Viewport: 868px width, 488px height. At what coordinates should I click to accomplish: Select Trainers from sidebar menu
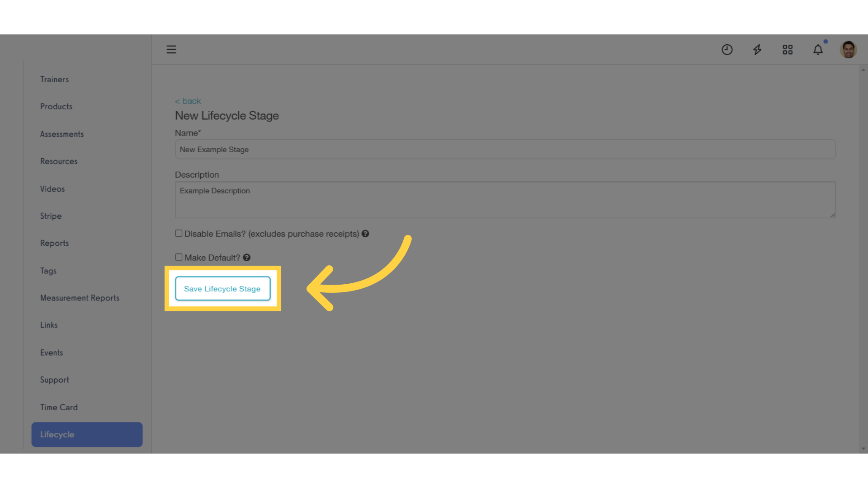pos(54,79)
